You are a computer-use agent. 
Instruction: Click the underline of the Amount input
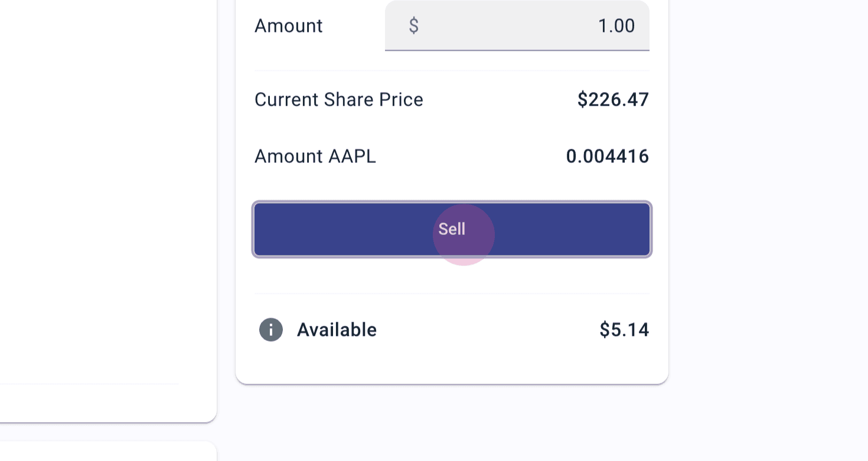pos(517,50)
